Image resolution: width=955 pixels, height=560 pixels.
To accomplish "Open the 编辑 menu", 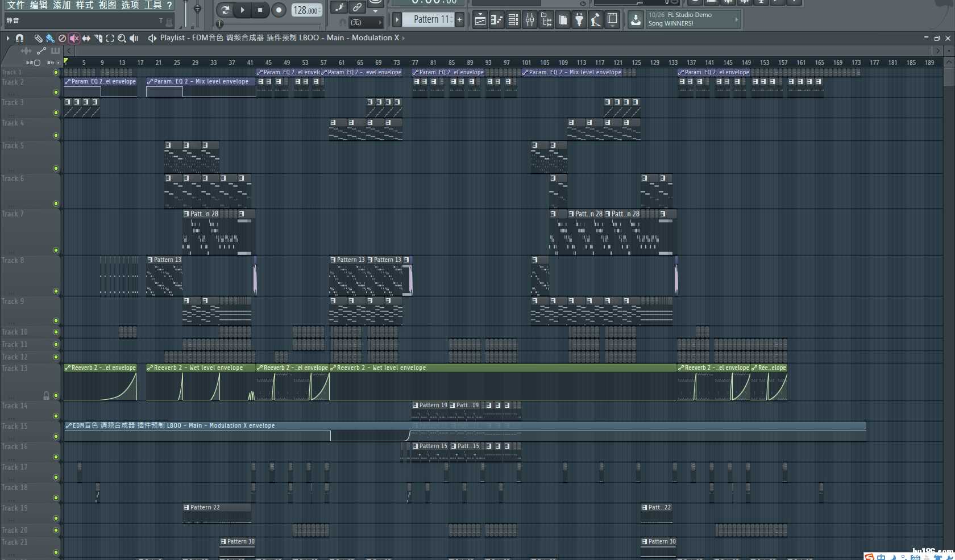I will coord(39,5).
